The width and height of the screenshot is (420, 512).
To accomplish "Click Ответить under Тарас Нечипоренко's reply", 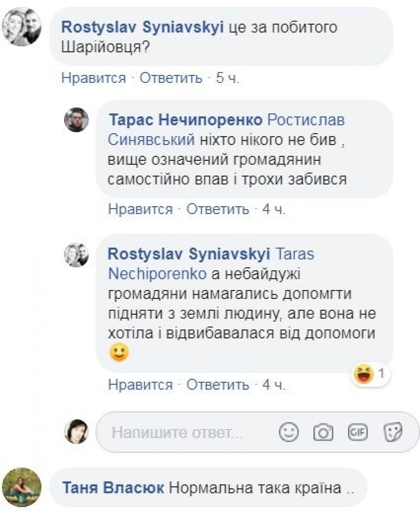I will 217,209.
